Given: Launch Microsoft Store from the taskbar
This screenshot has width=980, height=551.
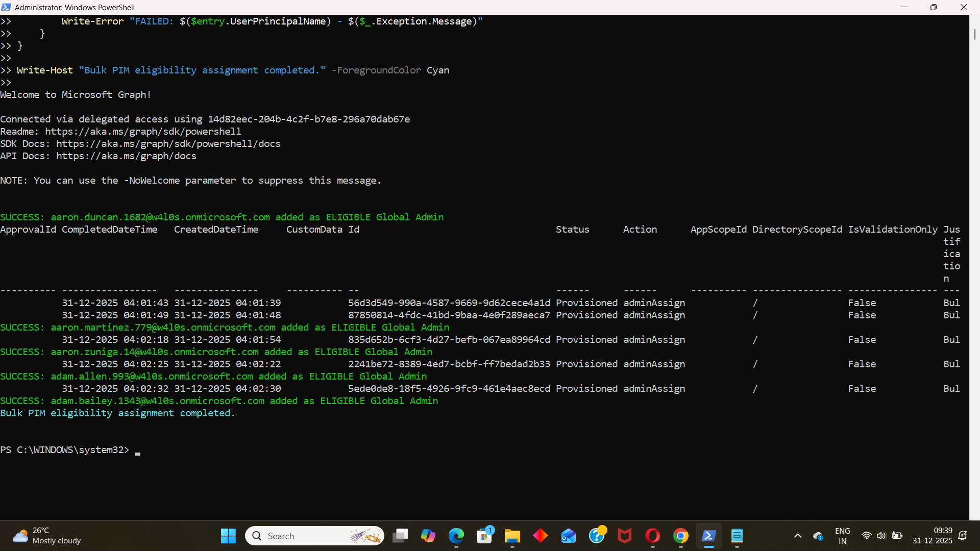Looking at the screenshot, I should point(484,536).
